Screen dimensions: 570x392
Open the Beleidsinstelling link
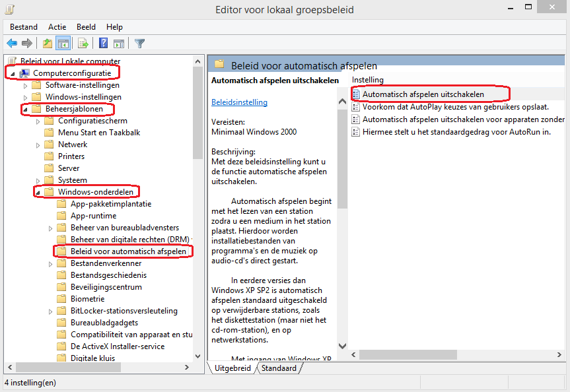[x=239, y=102]
